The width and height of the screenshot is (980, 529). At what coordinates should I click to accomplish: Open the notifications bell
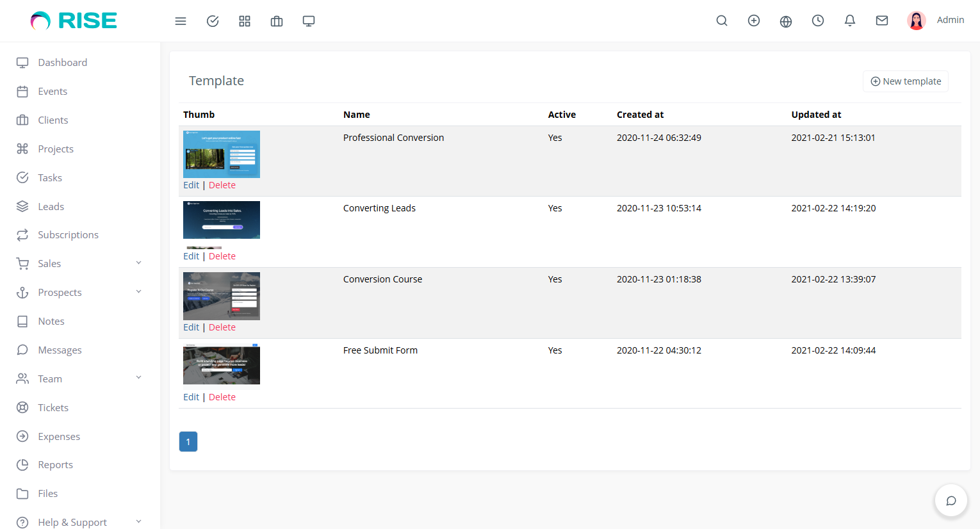(x=850, y=20)
